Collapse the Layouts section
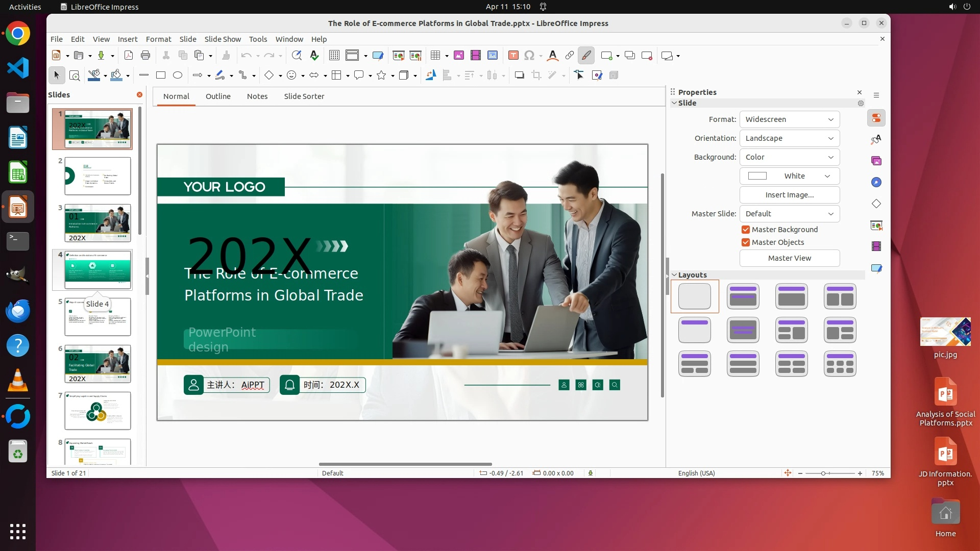The image size is (980, 551). [x=674, y=275]
